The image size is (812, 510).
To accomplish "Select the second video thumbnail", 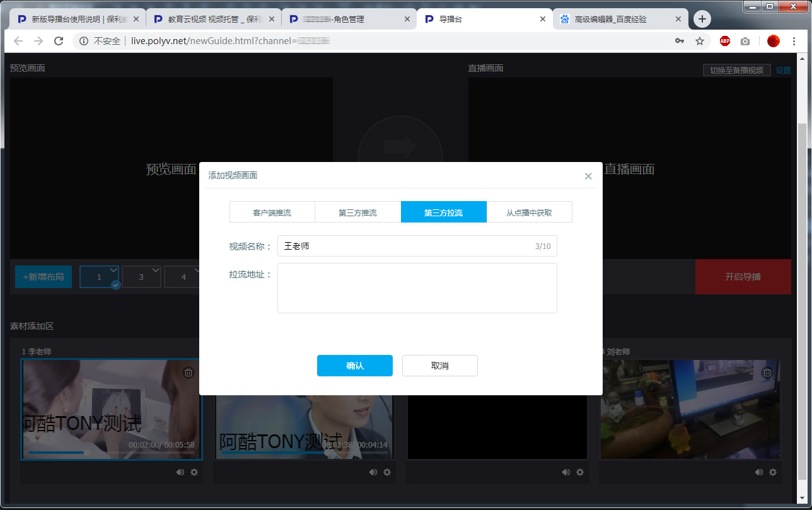I will point(304,427).
